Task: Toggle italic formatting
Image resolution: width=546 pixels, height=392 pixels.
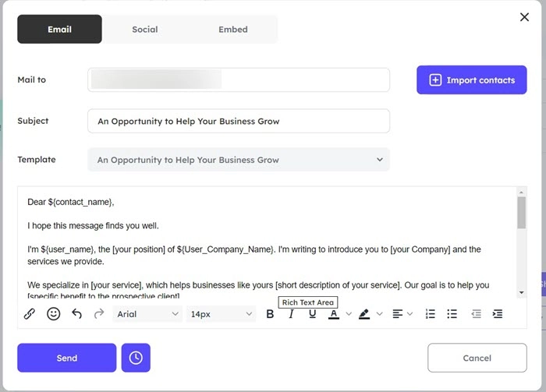Action: pos(291,314)
